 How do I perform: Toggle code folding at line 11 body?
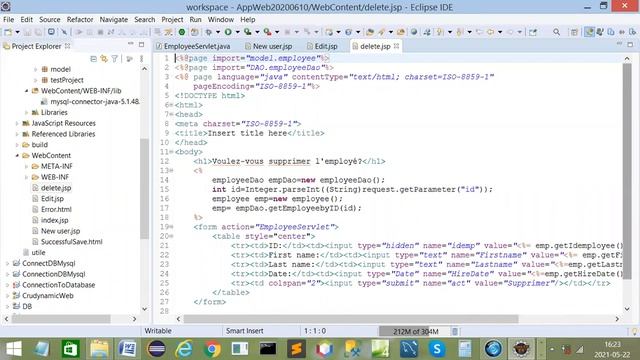[x=171, y=152]
